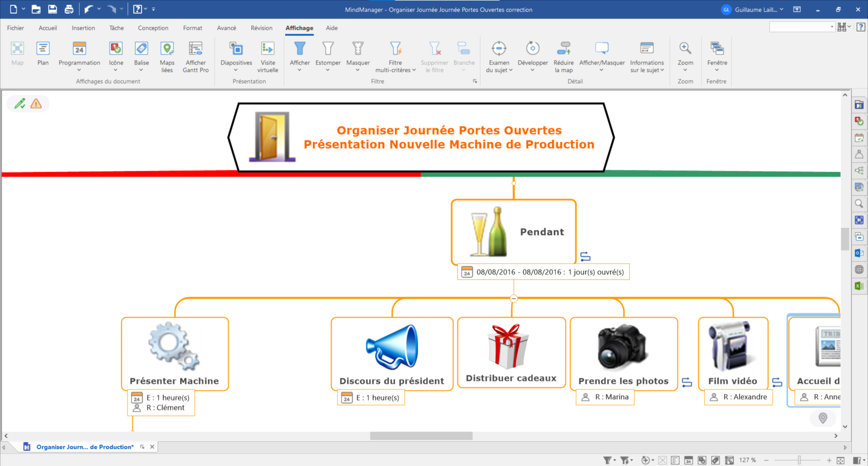
Task: Click the zoom slider in status bar
Action: 799,460
